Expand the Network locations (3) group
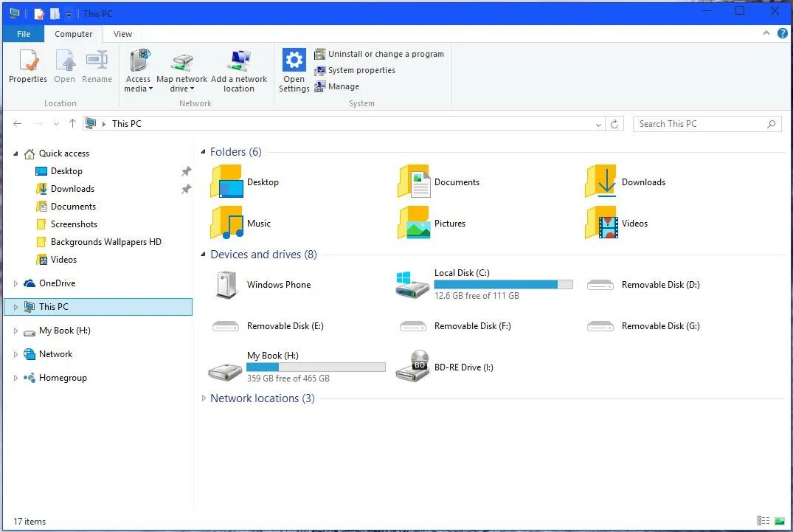 coord(204,398)
